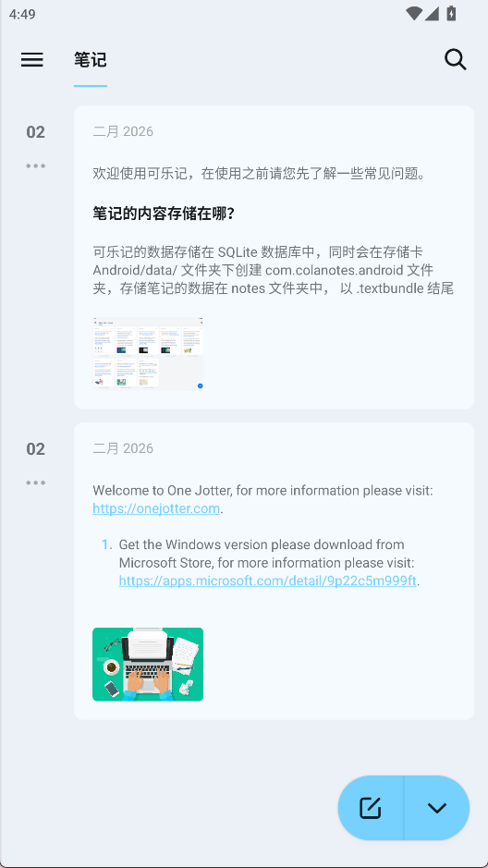Tap the search magnifier icon
Screen dimensions: 488x868
pyautogui.click(x=456, y=60)
